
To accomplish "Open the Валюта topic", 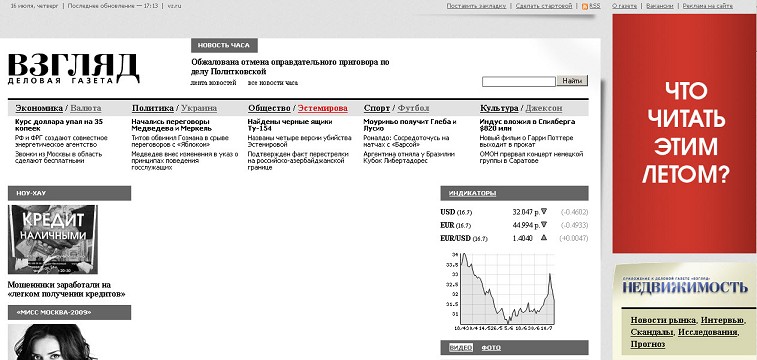I will pos(85,108).
